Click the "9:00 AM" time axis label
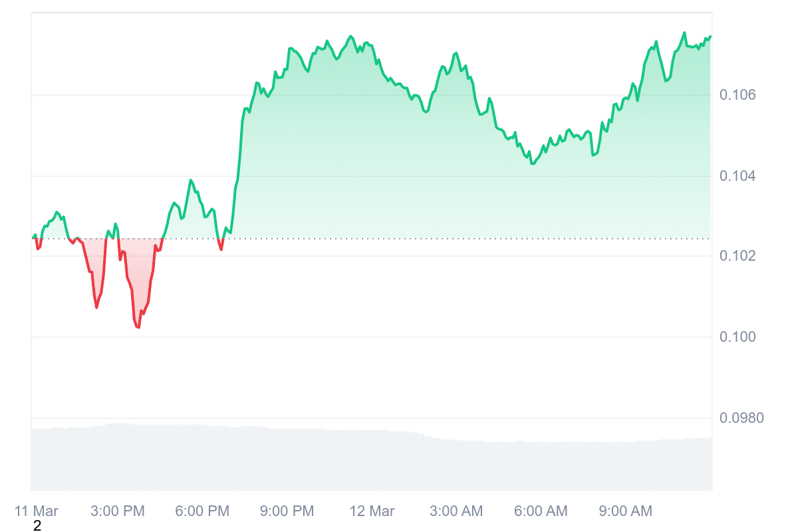This screenshot has width=798, height=532. pyautogui.click(x=625, y=511)
